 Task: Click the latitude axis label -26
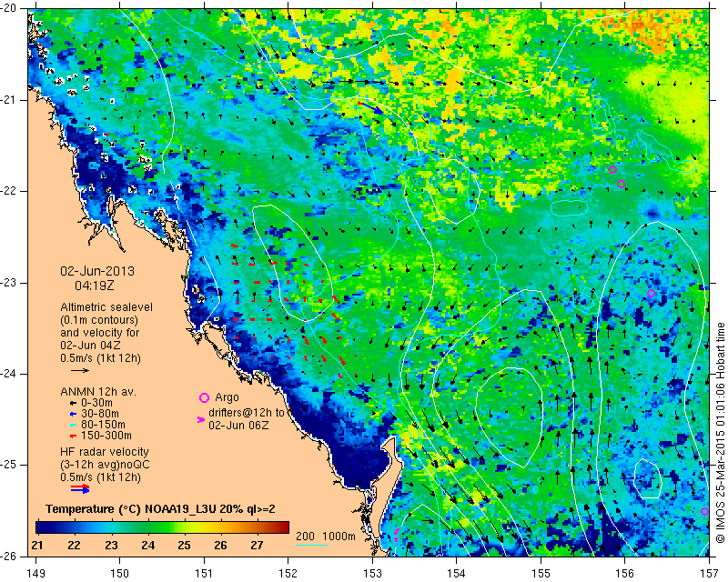click(x=9, y=556)
